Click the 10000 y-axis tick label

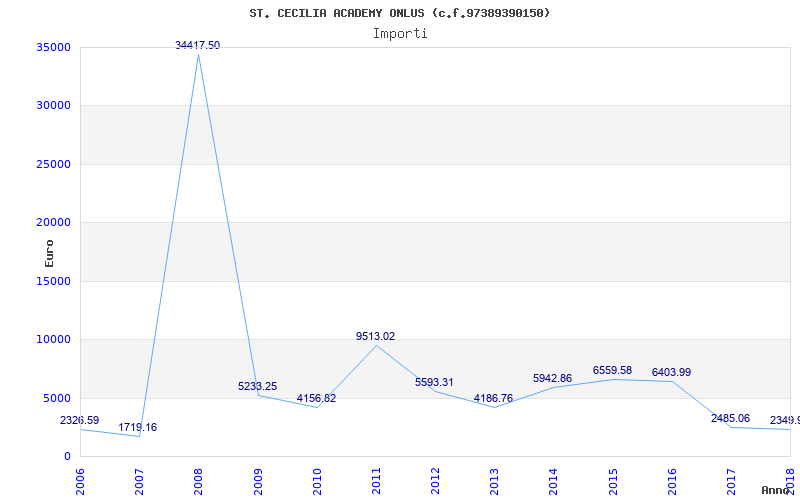click(x=54, y=340)
